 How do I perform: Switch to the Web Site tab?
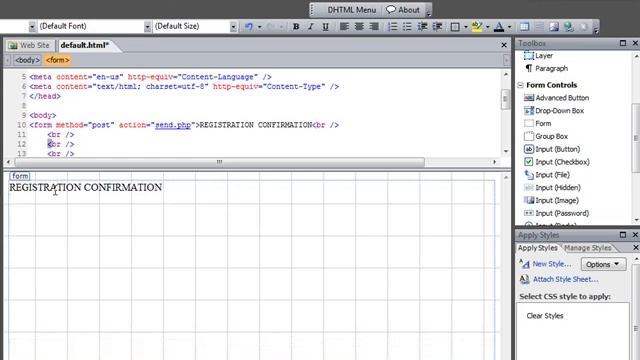click(x=29, y=45)
